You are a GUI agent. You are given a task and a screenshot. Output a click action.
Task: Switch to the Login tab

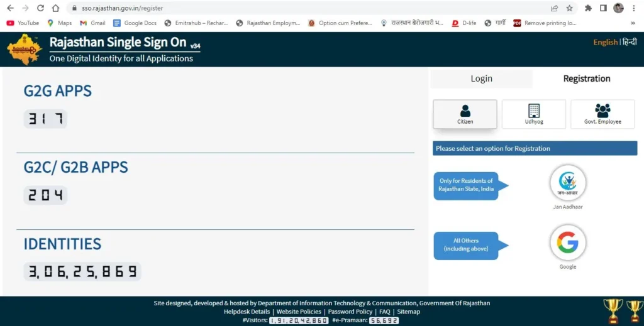(x=481, y=79)
